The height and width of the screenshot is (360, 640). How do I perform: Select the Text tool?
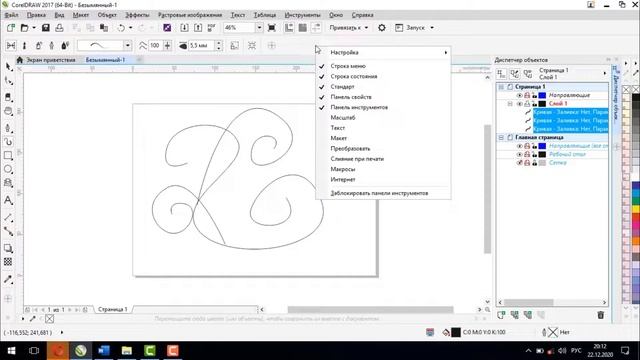(x=8, y=200)
